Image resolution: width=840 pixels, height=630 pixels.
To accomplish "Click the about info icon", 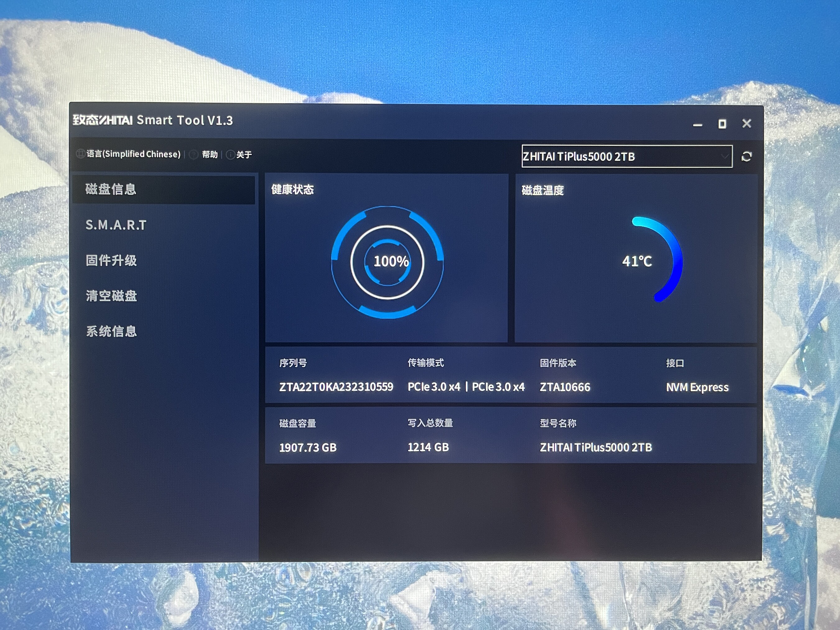I will (x=230, y=155).
